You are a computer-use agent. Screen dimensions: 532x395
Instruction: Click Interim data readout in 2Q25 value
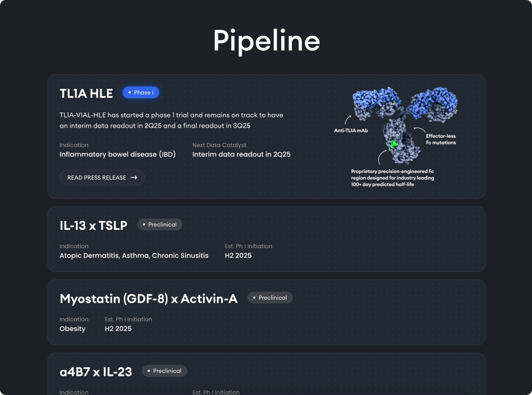click(241, 155)
